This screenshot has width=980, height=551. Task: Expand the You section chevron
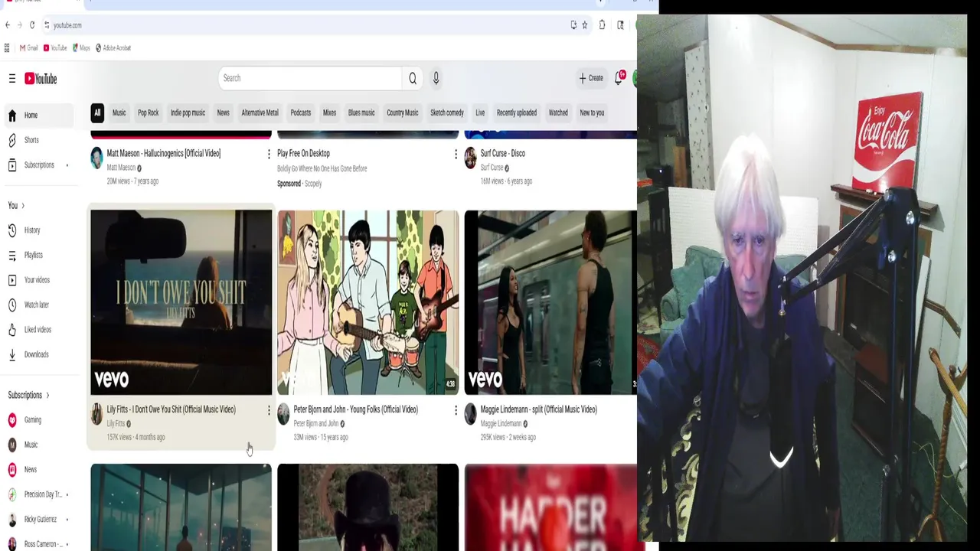point(23,206)
